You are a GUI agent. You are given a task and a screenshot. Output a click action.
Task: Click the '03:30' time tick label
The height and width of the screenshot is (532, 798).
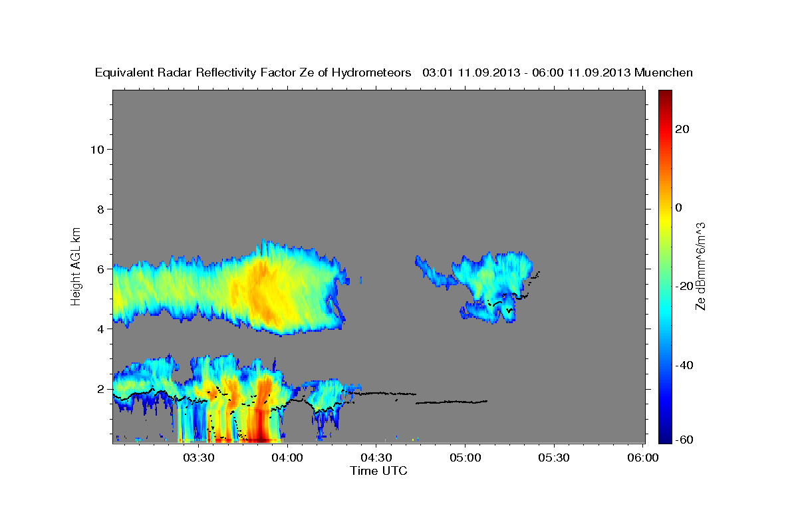coord(199,458)
